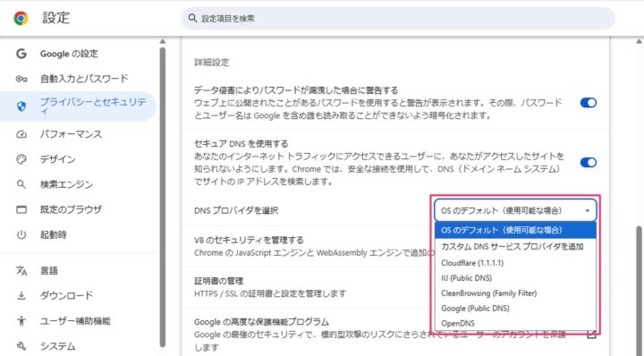
Task: Click the main page scrollbar thumb
Action: (640, 290)
